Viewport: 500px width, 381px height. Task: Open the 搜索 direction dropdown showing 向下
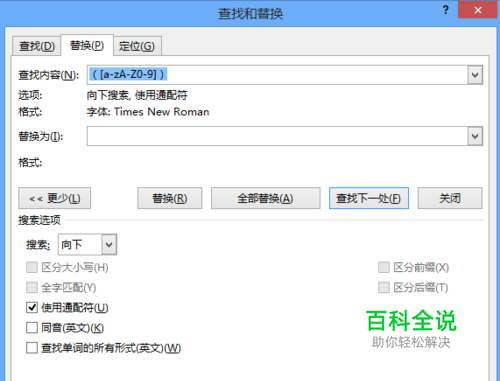click(87, 245)
